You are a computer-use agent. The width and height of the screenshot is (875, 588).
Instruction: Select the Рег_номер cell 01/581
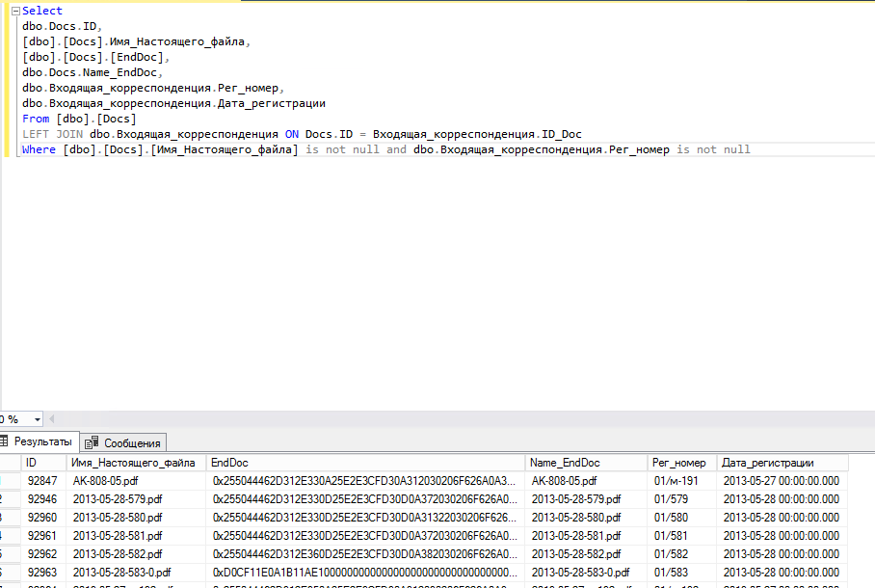(x=682, y=536)
